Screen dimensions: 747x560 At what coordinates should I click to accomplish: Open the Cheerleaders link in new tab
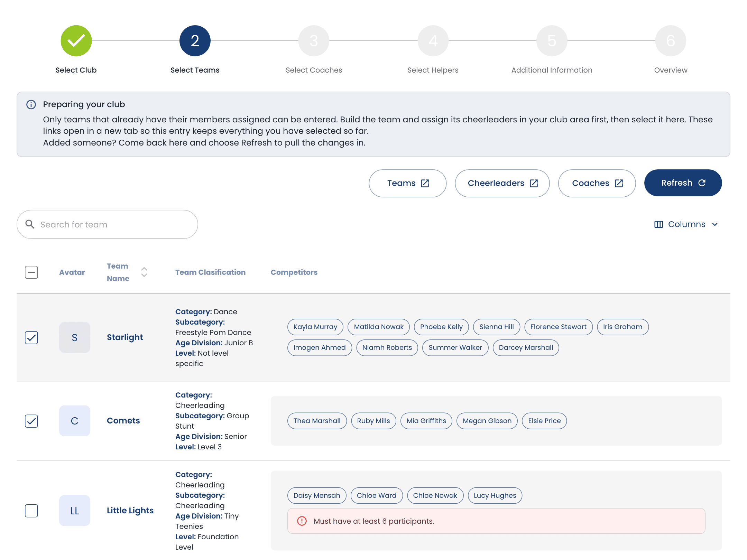(x=502, y=183)
